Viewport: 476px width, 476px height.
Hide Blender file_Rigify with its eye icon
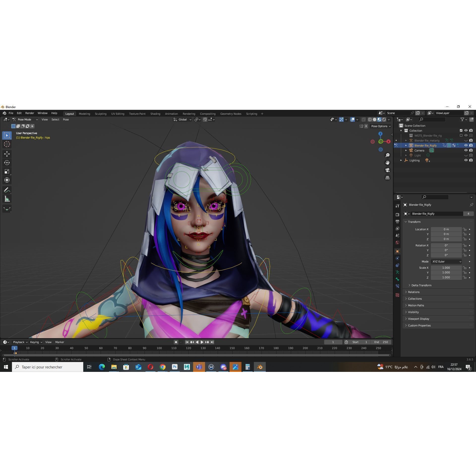(x=466, y=145)
